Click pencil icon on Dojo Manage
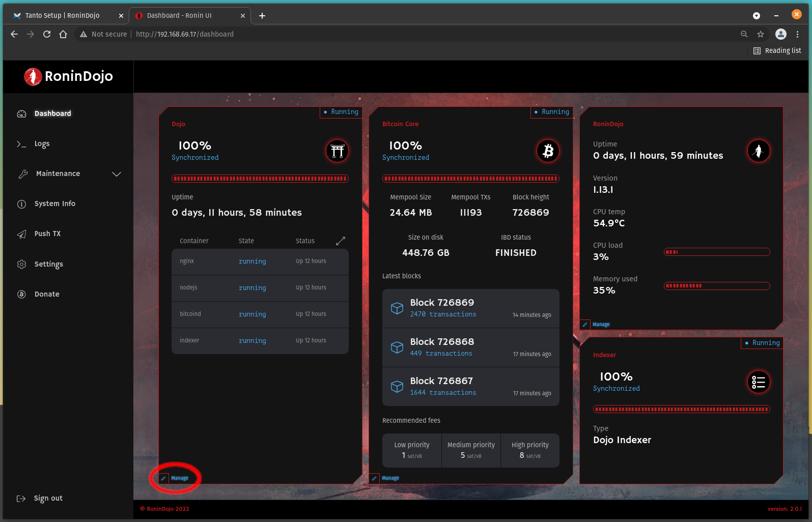This screenshot has width=812, height=522. (163, 478)
